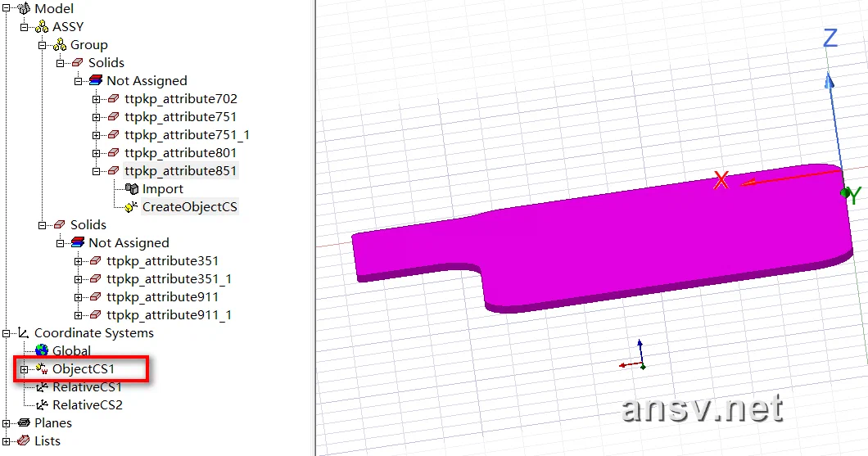
Task: Collapse the Model root node
Action: click(x=6, y=8)
